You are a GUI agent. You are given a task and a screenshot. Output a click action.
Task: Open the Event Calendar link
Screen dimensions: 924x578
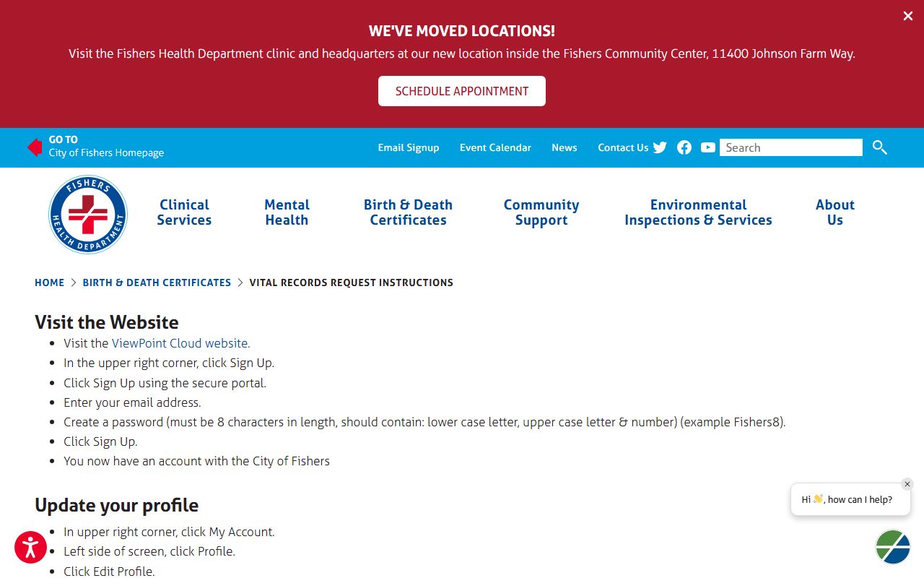[x=495, y=147]
